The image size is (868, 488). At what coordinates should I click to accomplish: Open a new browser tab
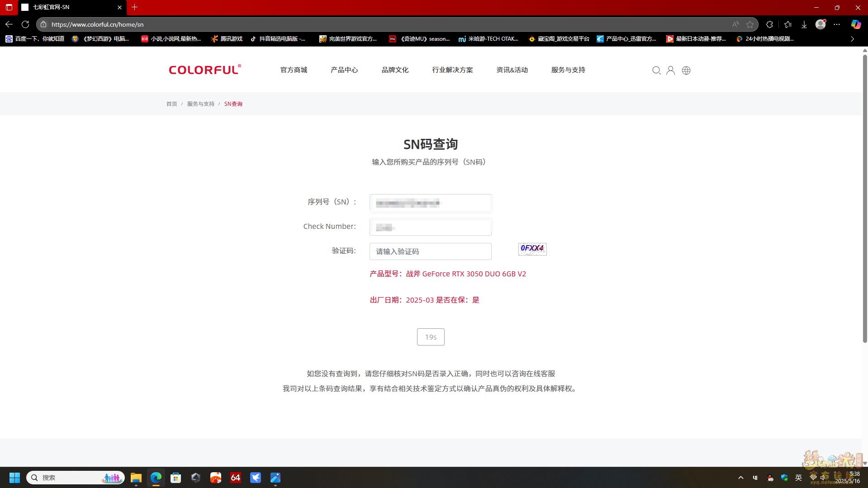click(134, 7)
